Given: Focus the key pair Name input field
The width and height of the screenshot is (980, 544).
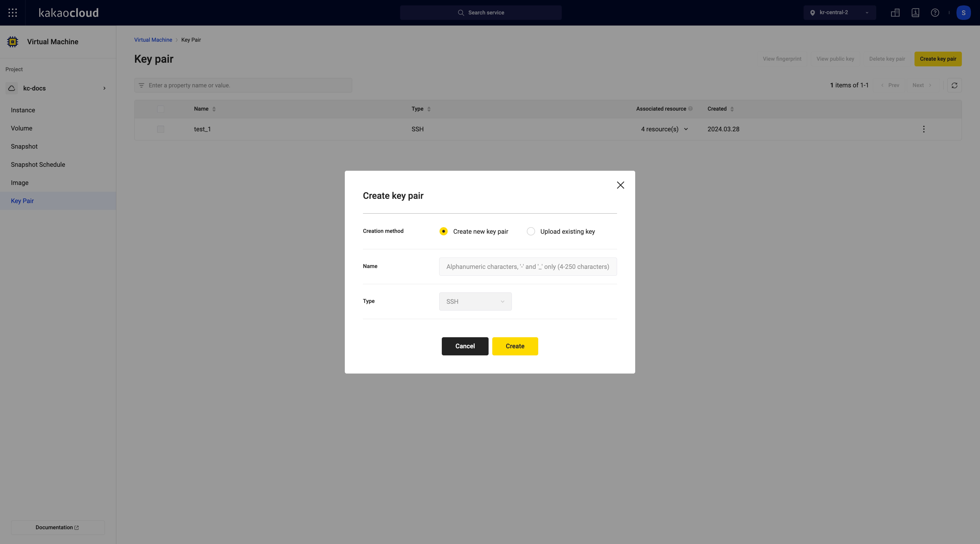Looking at the screenshot, I should click(528, 267).
